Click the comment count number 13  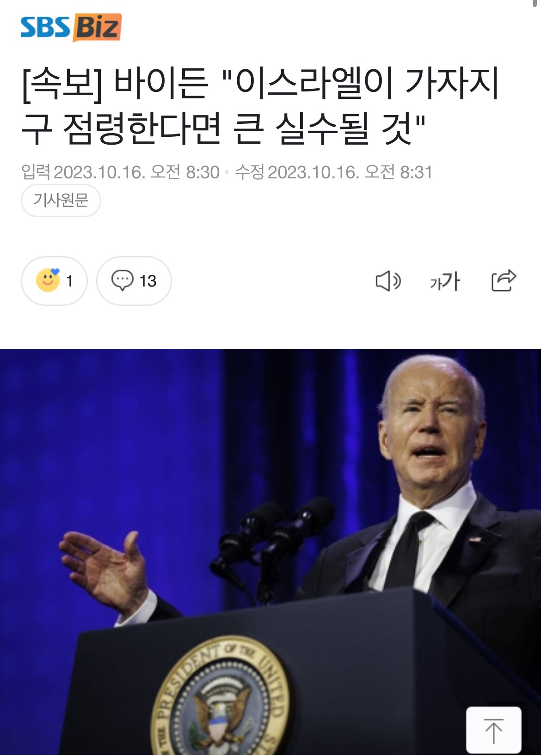[x=148, y=281]
